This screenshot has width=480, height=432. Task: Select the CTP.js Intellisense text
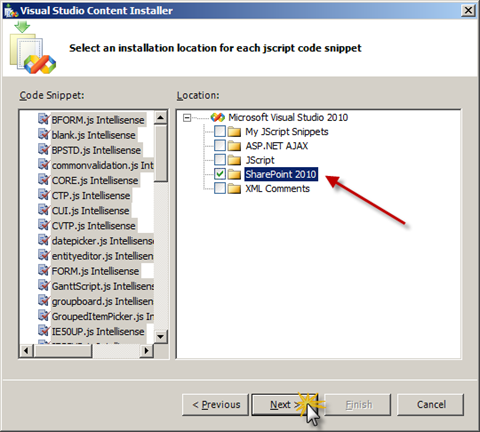pos(91,195)
